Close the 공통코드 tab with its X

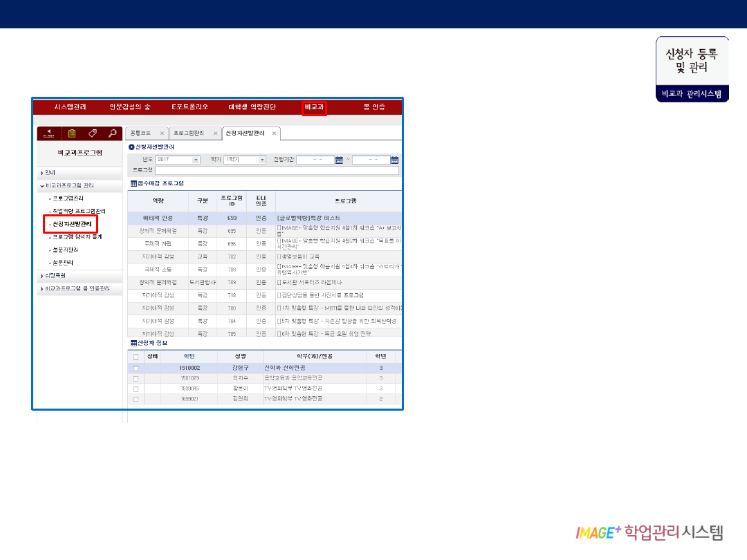coord(162,133)
